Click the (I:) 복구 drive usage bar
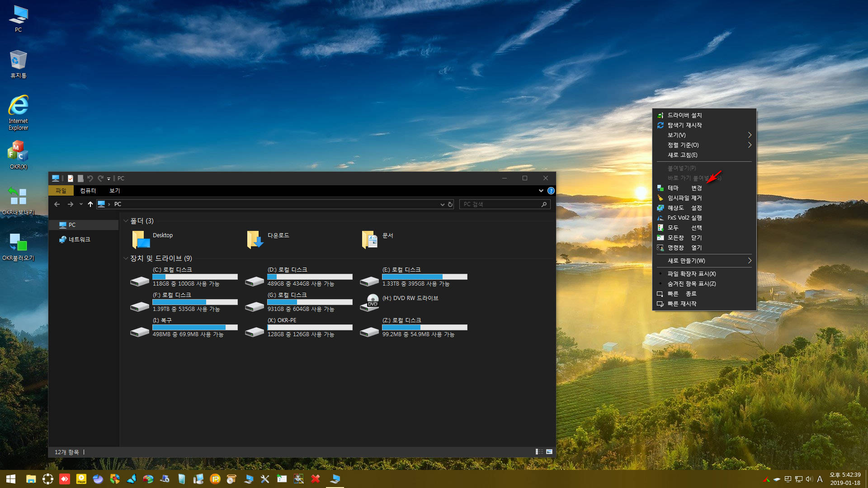Screen dimensions: 868x488 pos(195,327)
